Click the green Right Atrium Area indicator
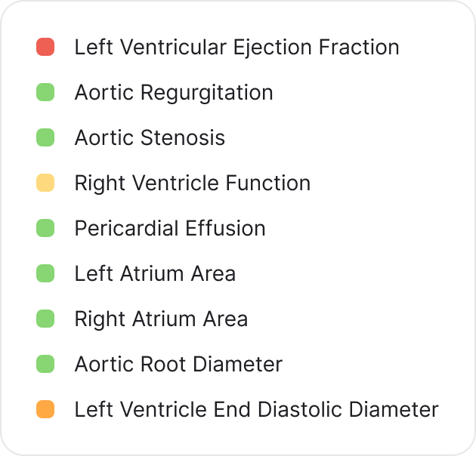The height and width of the screenshot is (456, 476). [45, 319]
